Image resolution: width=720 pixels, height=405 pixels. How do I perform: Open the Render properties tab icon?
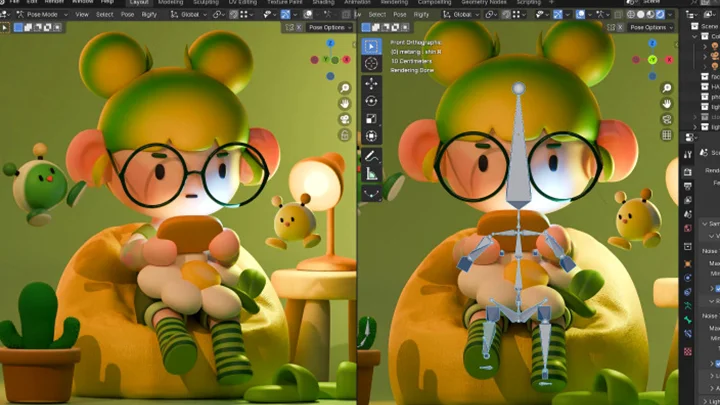pyautogui.click(x=687, y=172)
